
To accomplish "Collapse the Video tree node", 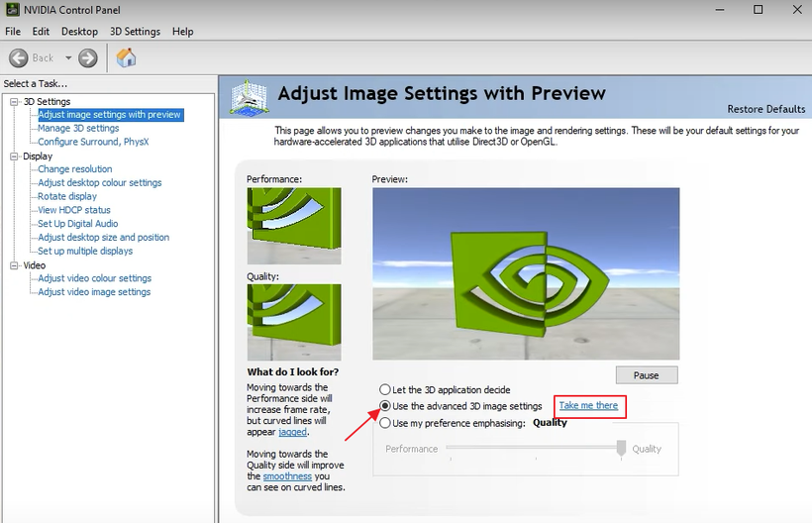I will [x=14, y=265].
